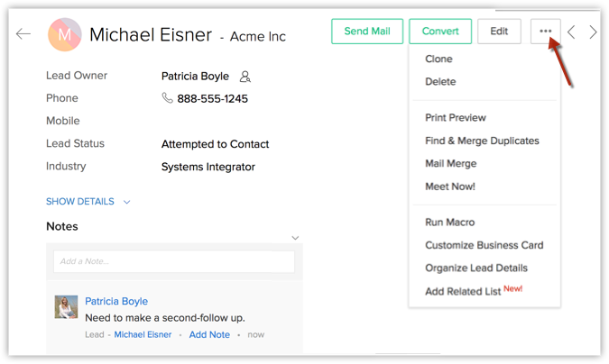The width and height of the screenshot is (609, 364).
Task: Click the Convert button
Action: [439, 32]
